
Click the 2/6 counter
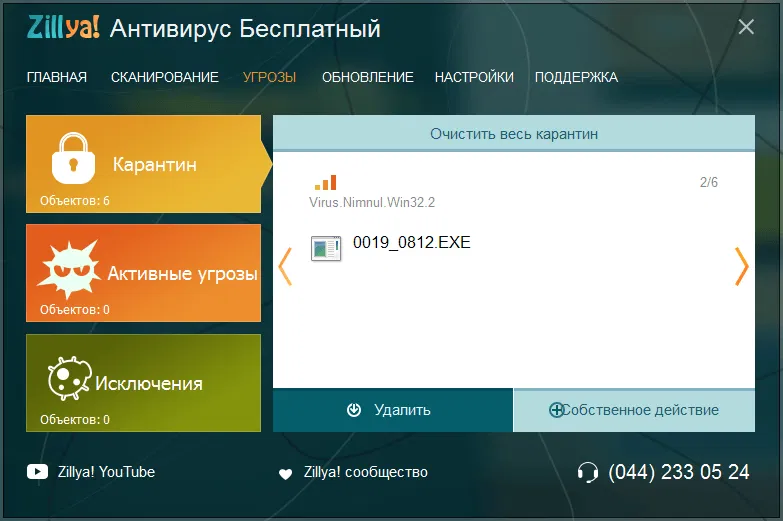pyautogui.click(x=709, y=182)
